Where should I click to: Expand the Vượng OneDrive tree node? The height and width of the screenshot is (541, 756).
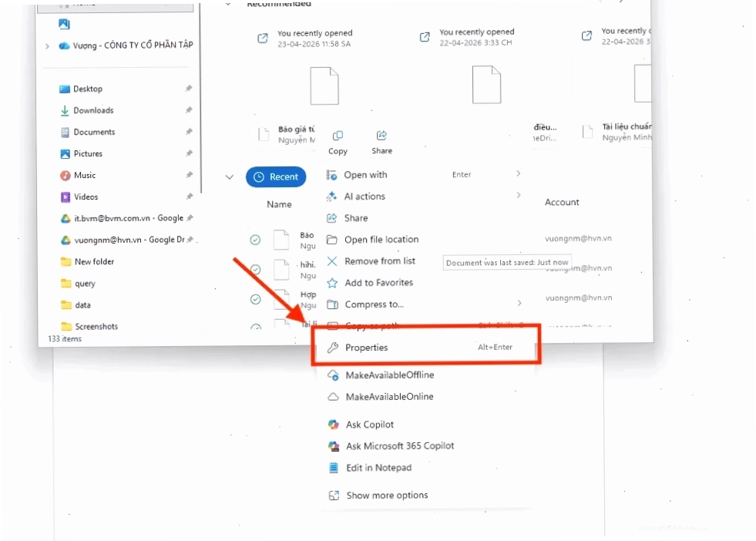[x=47, y=46]
